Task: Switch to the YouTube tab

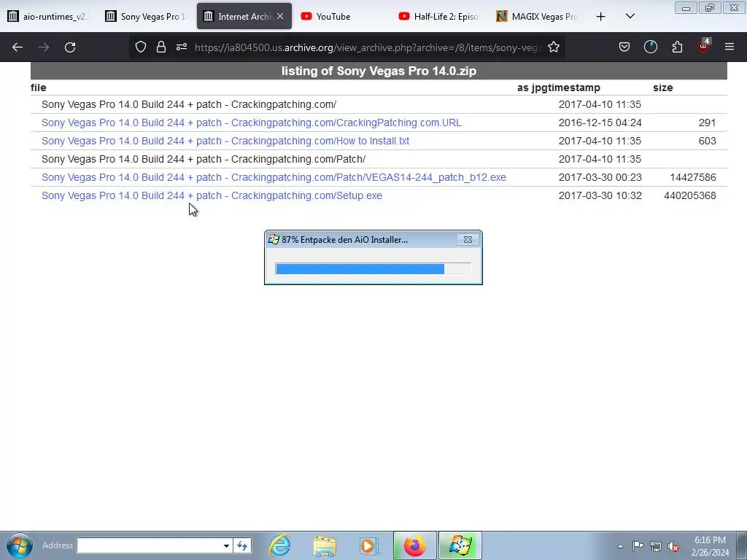Action: click(341, 16)
